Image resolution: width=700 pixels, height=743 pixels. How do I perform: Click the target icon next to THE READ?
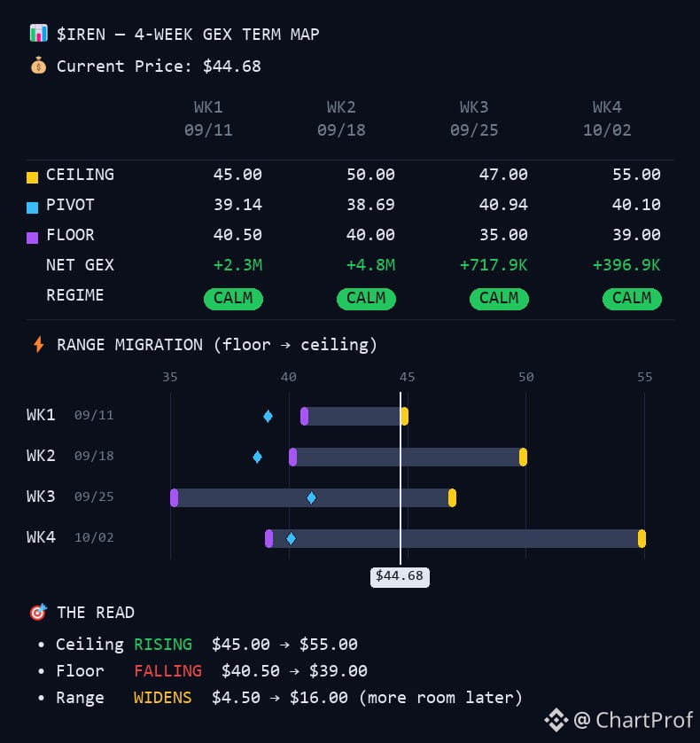tap(38, 612)
